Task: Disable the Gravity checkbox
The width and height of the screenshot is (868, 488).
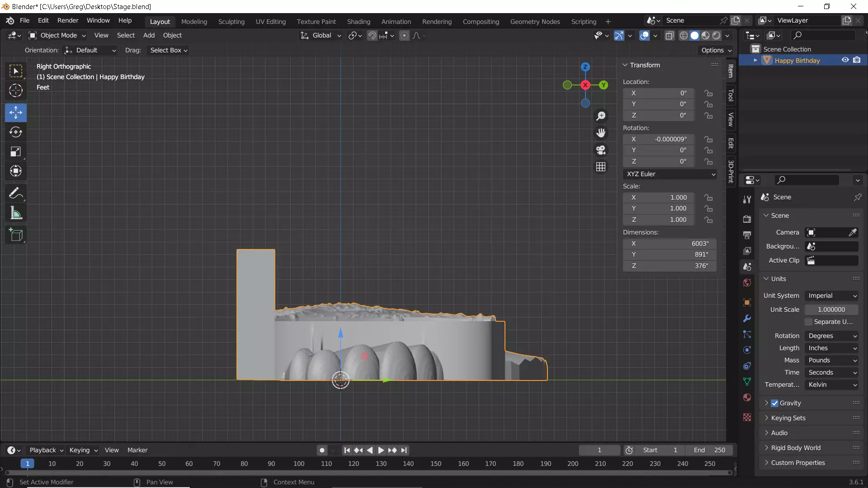Action: point(775,403)
